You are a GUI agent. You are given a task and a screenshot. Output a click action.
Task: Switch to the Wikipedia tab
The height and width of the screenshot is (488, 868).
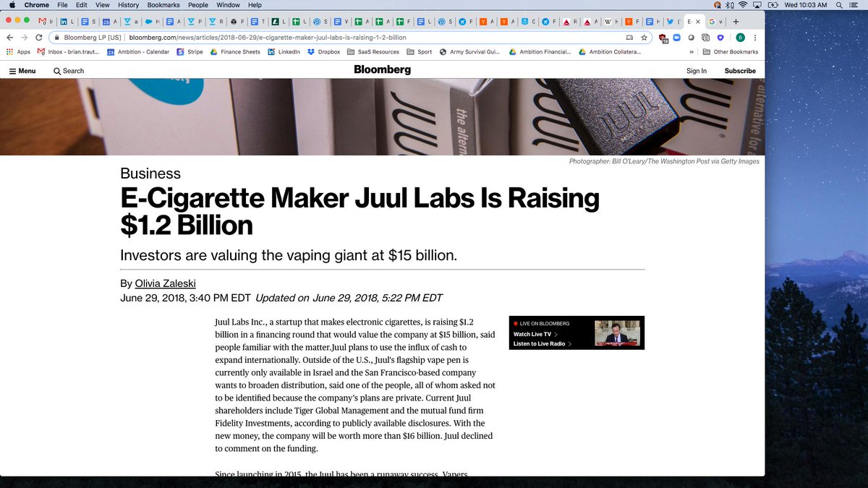(610, 22)
